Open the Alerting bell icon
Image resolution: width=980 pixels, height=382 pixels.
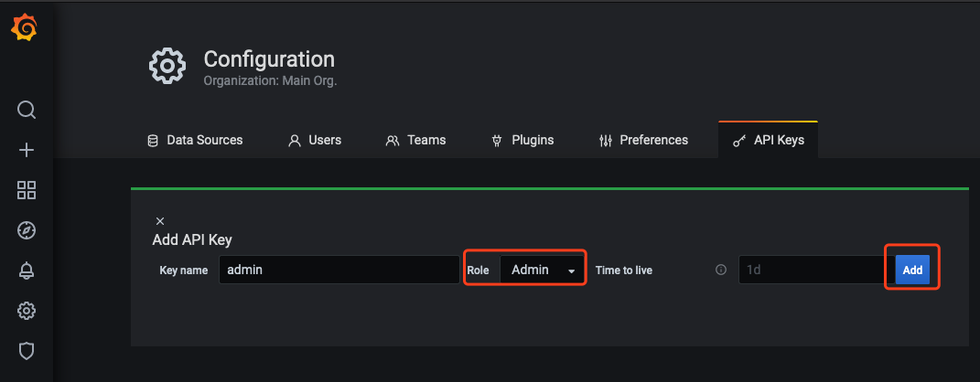coord(27,271)
